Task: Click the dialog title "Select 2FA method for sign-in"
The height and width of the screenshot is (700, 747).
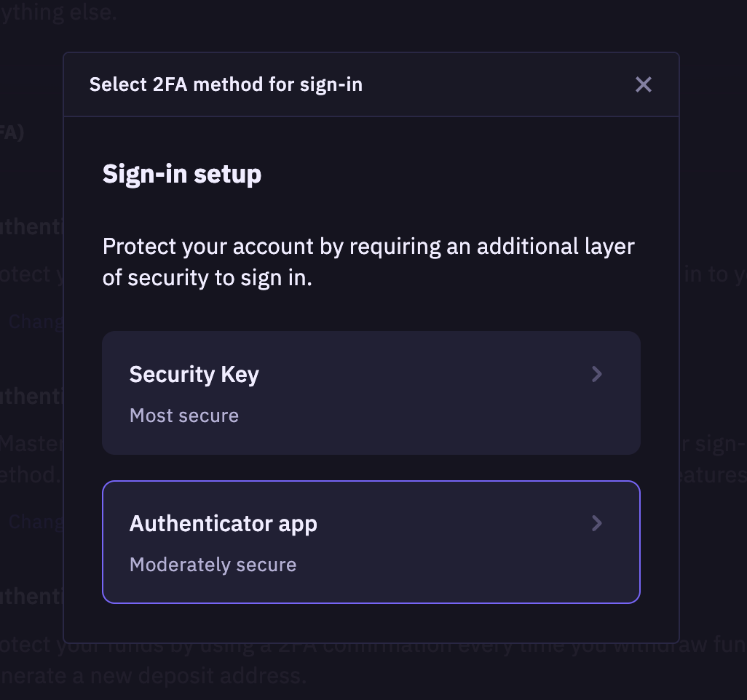Action: coord(226,84)
